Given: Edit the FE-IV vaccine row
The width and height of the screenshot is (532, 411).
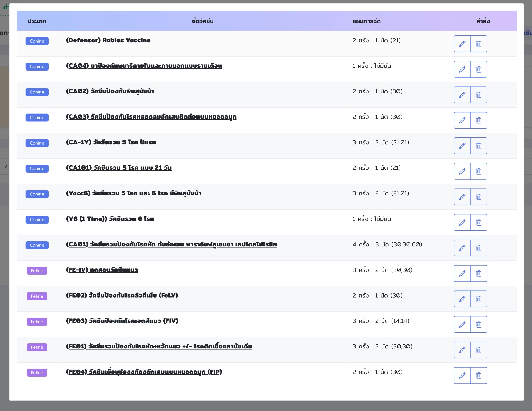Looking at the screenshot, I should (462, 273).
